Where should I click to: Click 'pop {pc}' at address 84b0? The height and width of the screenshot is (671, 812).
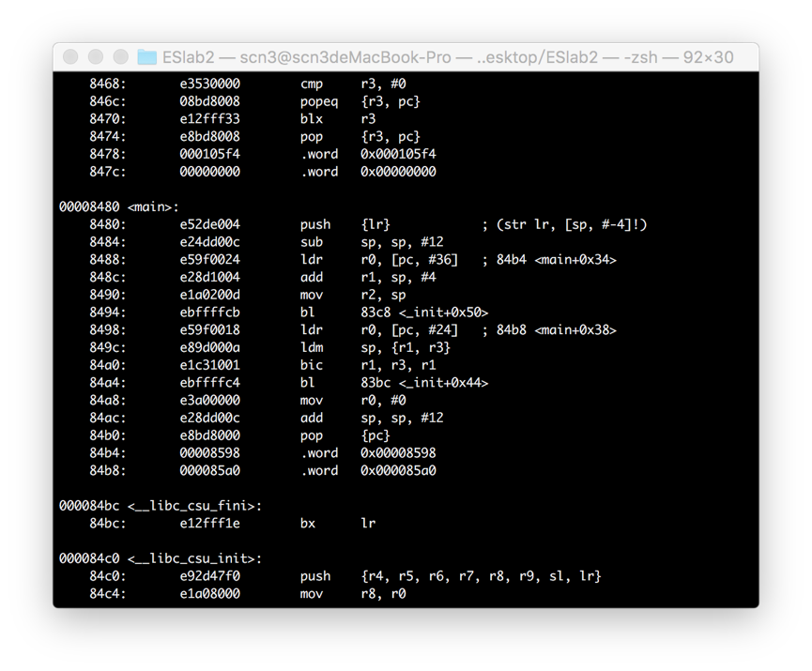[345, 436]
